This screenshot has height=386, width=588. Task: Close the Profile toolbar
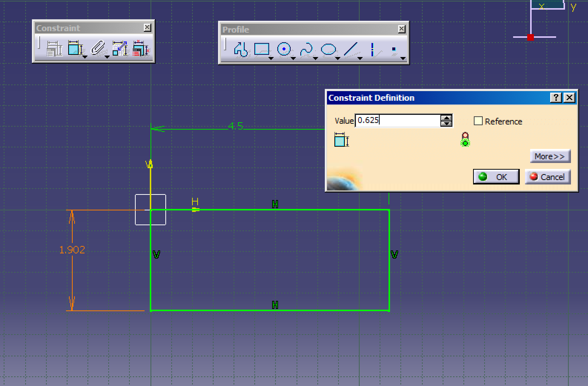point(402,29)
